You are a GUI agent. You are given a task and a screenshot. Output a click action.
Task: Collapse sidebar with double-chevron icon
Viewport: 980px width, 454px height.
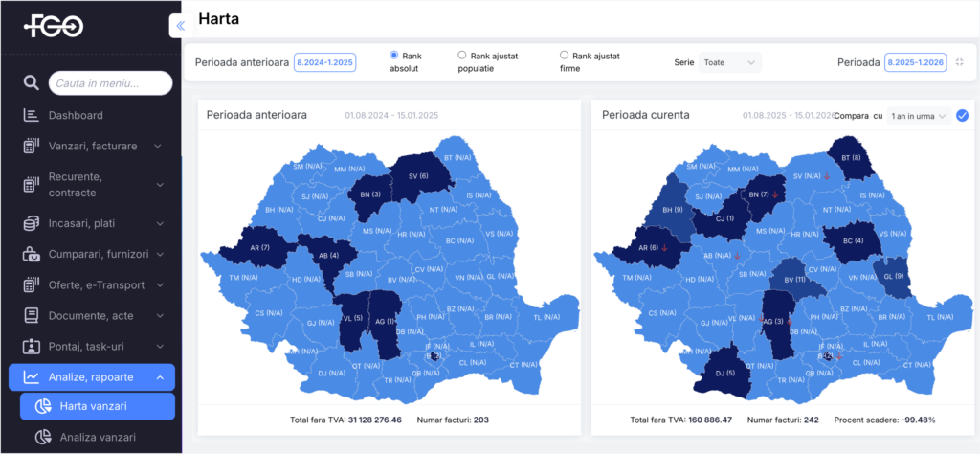click(x=180, y=27)
